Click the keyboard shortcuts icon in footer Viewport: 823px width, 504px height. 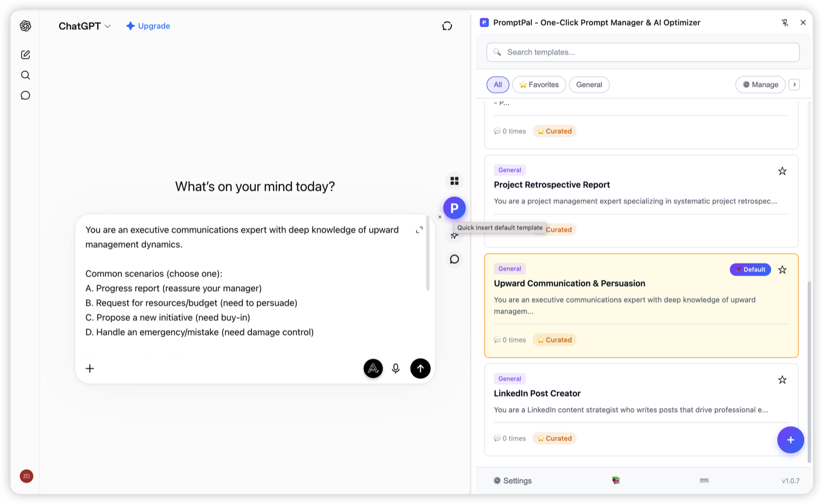click(x=704, y=480)
